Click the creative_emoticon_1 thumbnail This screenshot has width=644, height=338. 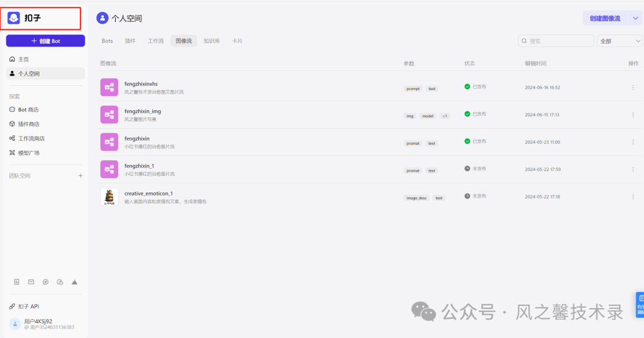(x=109, y=197)
